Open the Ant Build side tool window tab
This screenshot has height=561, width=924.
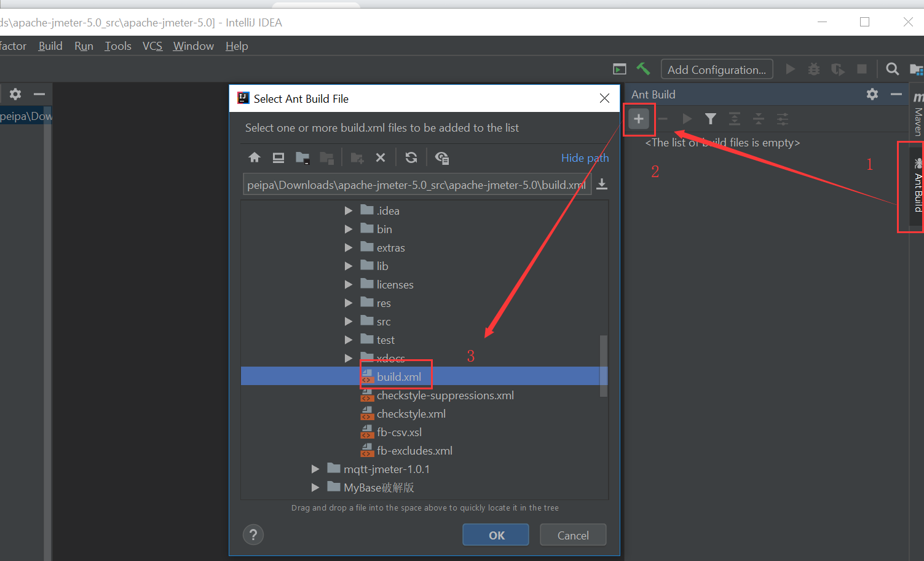pos(918,187)
